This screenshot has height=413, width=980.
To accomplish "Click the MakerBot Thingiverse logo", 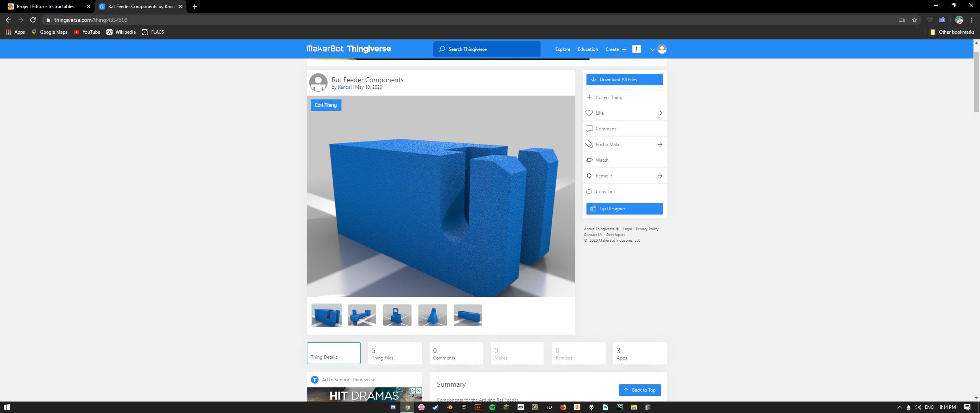I will click(349, 49).
